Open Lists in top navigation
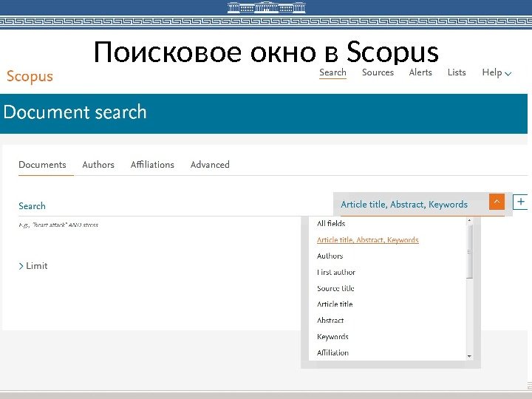 (x=457, y=72)
